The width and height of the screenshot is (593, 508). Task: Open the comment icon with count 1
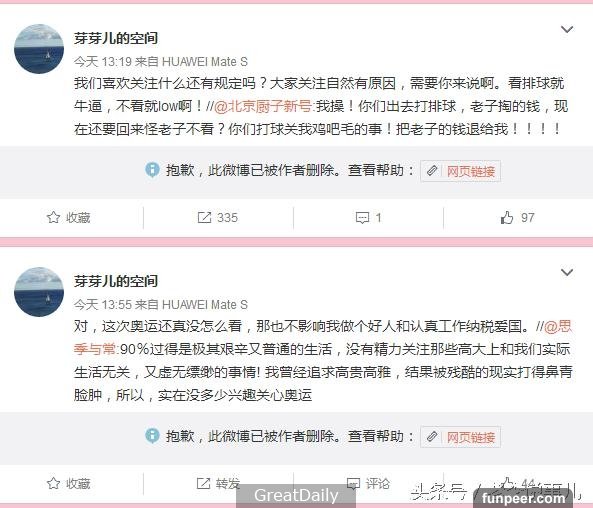pyautogui.click(x=362, y=217)
